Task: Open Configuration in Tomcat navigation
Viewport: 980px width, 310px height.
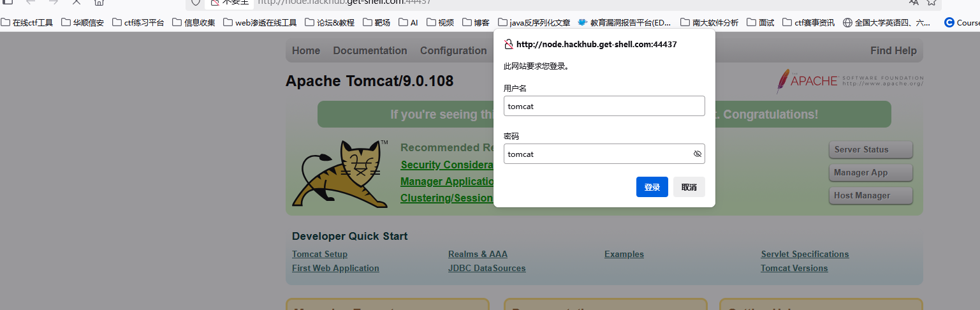Action: click(453, 50)
